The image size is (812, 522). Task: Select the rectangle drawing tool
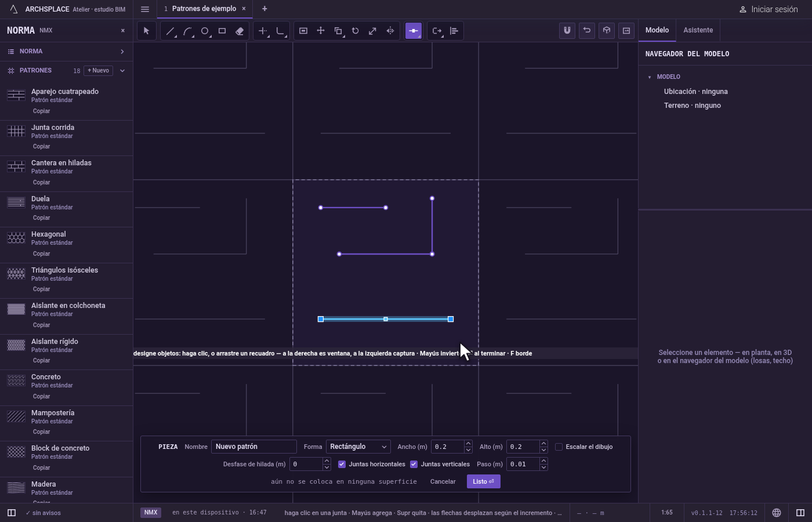(x=222, y=31)
